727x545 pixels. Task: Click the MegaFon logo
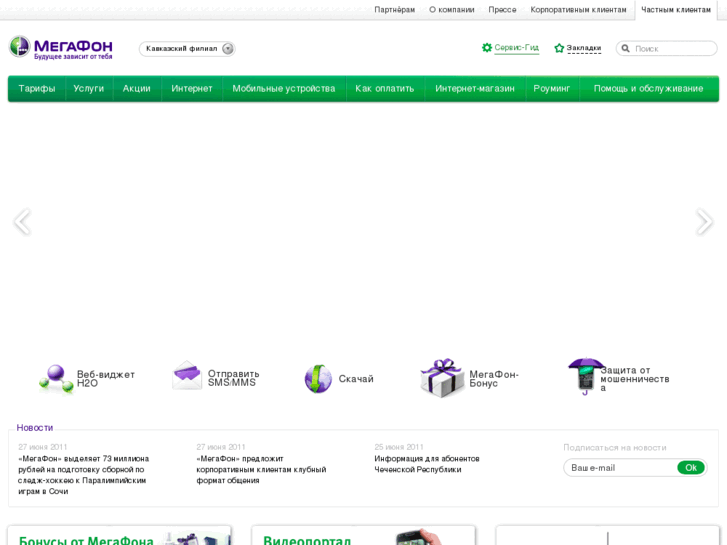click(x=61, y=48)
